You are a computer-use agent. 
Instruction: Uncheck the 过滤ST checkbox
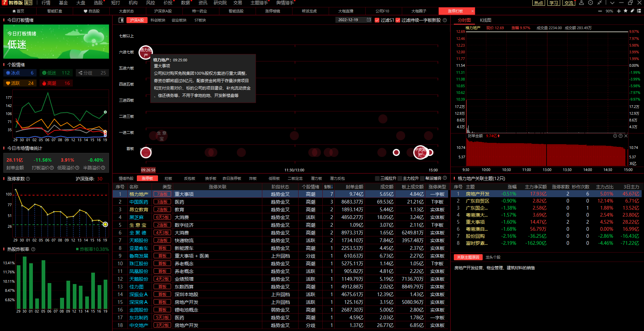coord(377,20)
